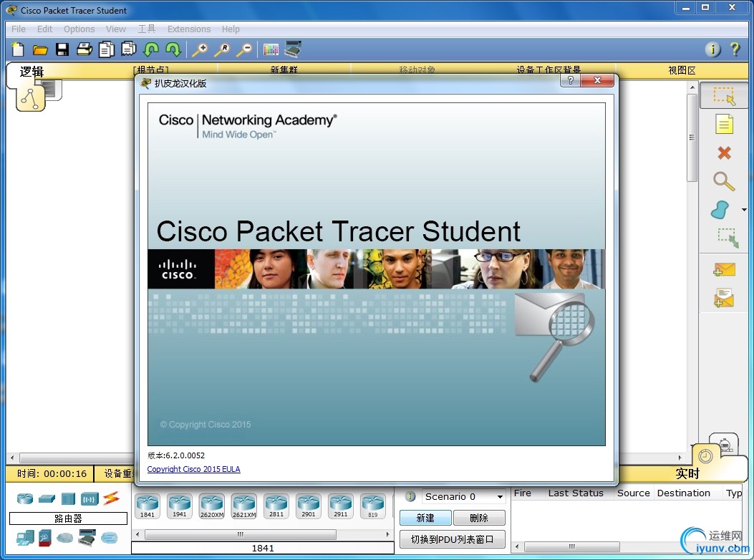The width and height of the screenshot is (754, 560).
Task: Click the Add Complex PDU envelope icon
Action: (x=724, y=298)
